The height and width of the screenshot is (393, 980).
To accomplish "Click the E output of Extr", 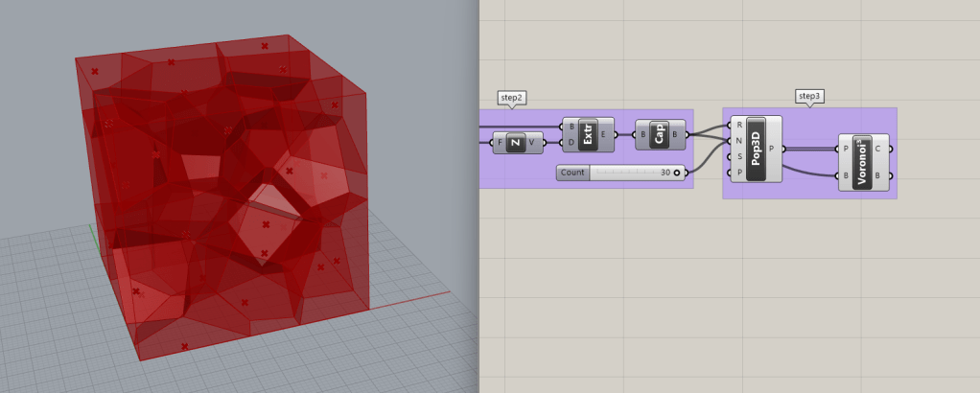I will pyautogui.click(x=603, y=134).
